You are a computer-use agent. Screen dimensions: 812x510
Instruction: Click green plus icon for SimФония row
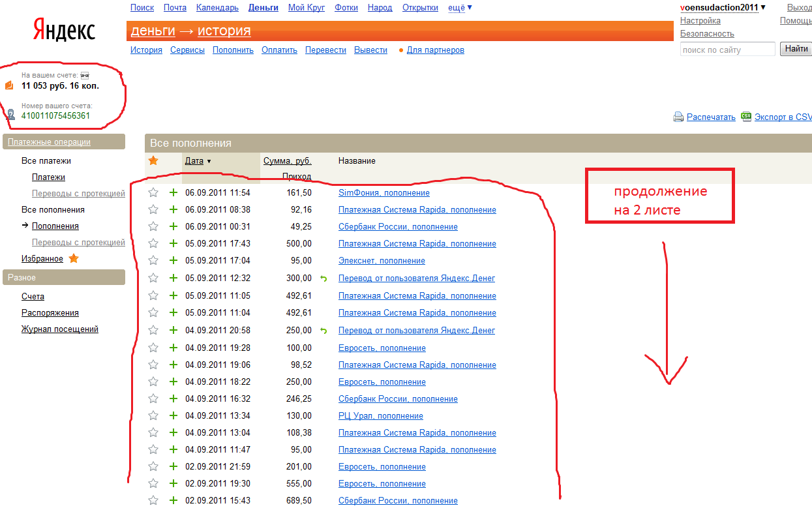[173, 192]
